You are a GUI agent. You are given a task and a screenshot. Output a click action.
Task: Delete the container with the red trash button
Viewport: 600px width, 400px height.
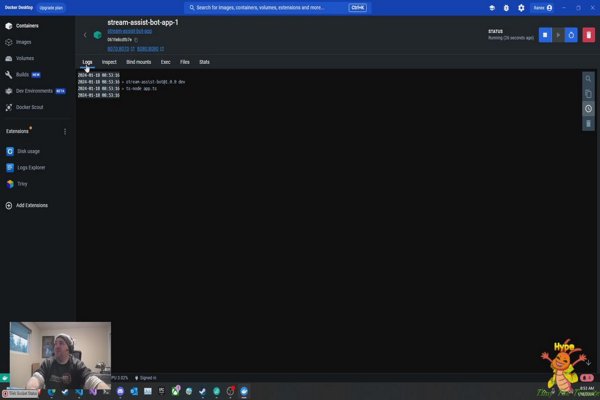[589, 35]
